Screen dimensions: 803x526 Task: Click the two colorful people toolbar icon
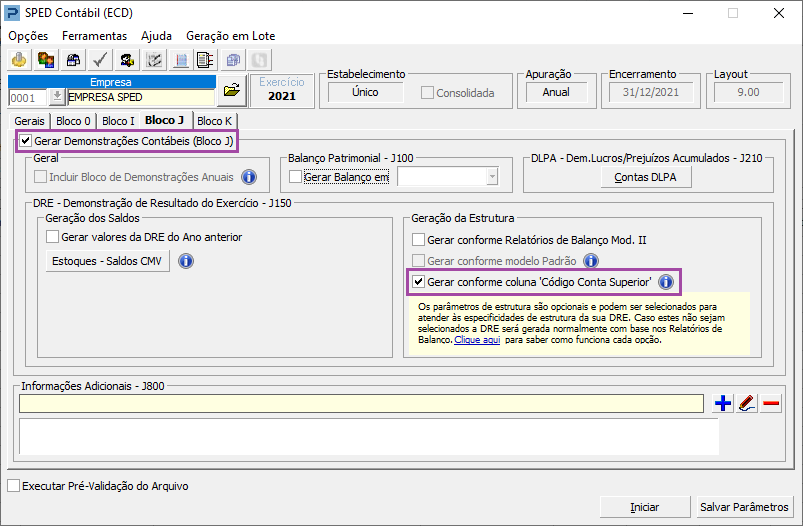(x=46, y=60)
